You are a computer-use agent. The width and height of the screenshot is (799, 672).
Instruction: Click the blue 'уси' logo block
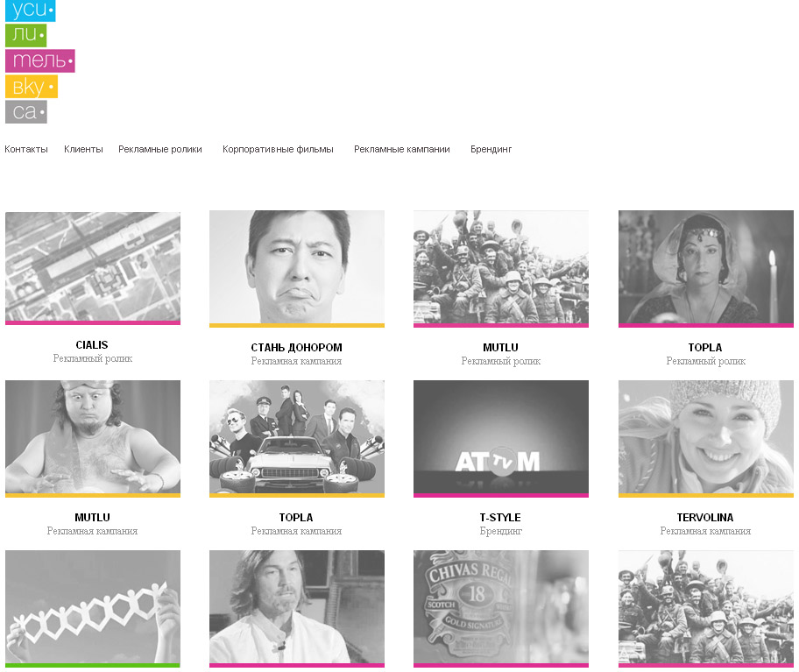(x=30, y=11)
